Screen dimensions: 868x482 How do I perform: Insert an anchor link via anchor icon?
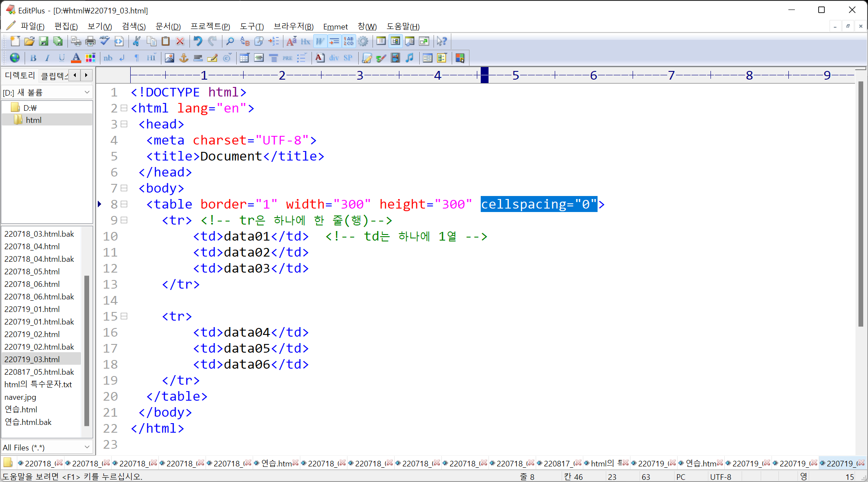(x=184, y=58)
